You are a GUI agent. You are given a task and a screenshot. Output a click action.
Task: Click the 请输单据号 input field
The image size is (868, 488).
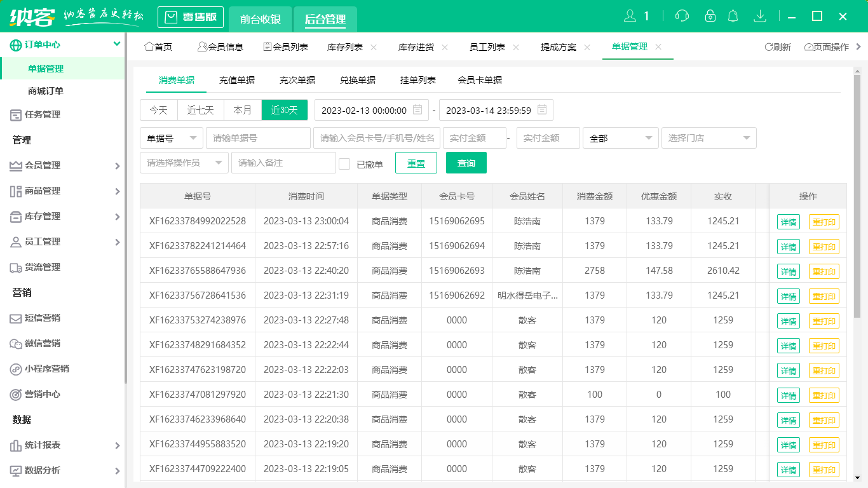(257, 138)
